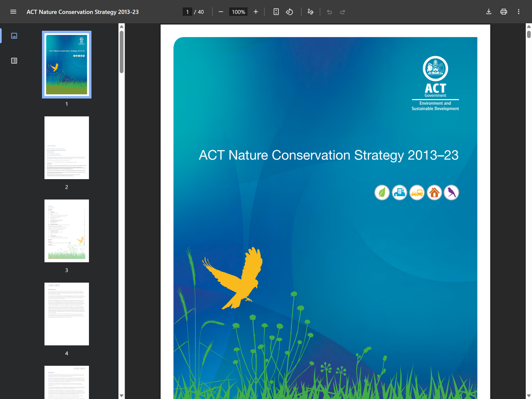Click the thumbnail panel scroll-up arrow

point(121,27)
